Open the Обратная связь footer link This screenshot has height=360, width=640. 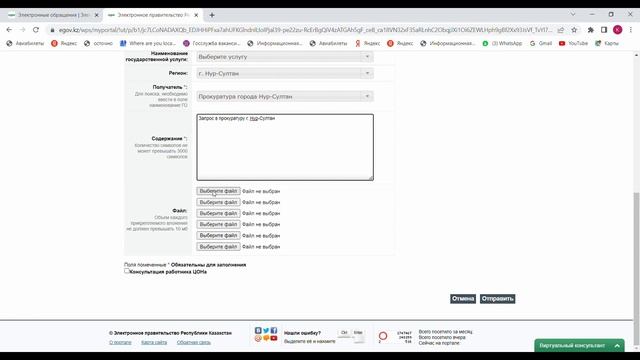coord(193,342)
